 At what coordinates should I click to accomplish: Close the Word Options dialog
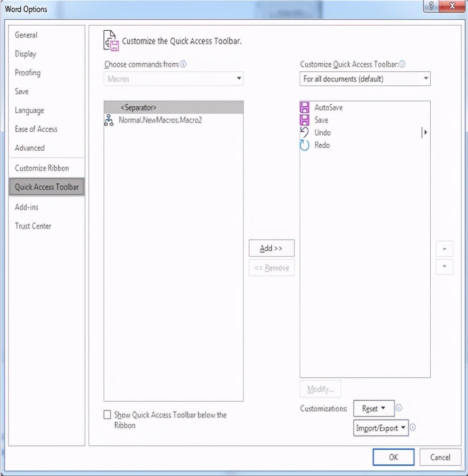click(452, 6)
